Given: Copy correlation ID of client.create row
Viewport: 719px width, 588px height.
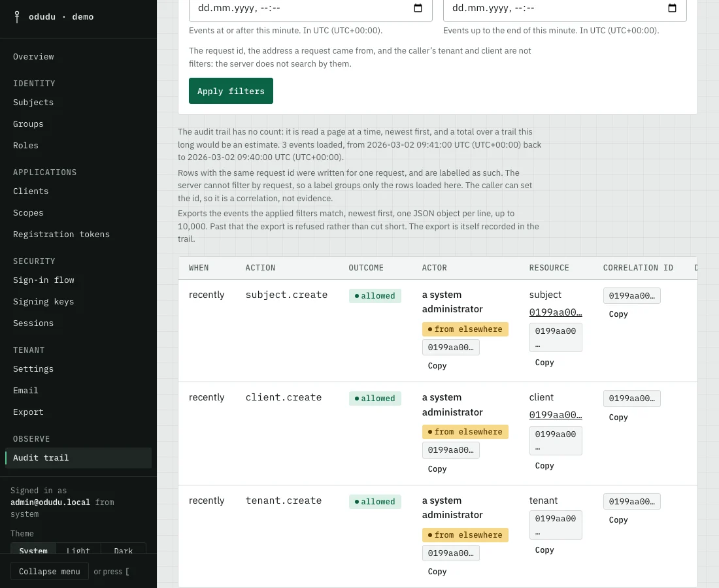Looking at the screenshot, I should (x=618, y=417).
